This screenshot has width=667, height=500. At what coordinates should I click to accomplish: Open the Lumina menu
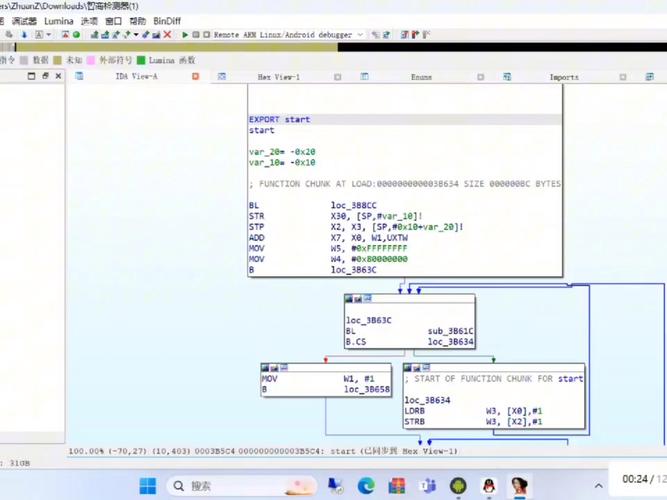click(58, 21)
